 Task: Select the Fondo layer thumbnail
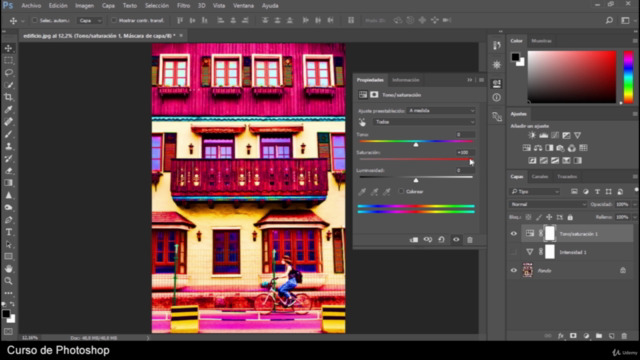[x=528, y=270]
